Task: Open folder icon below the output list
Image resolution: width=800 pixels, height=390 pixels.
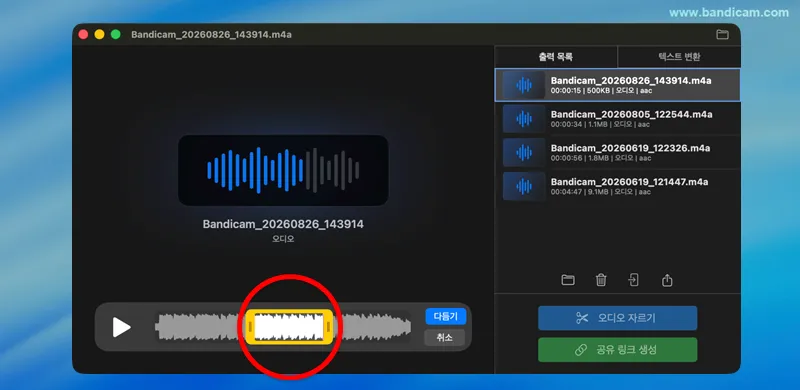Action: click(568, 280)
